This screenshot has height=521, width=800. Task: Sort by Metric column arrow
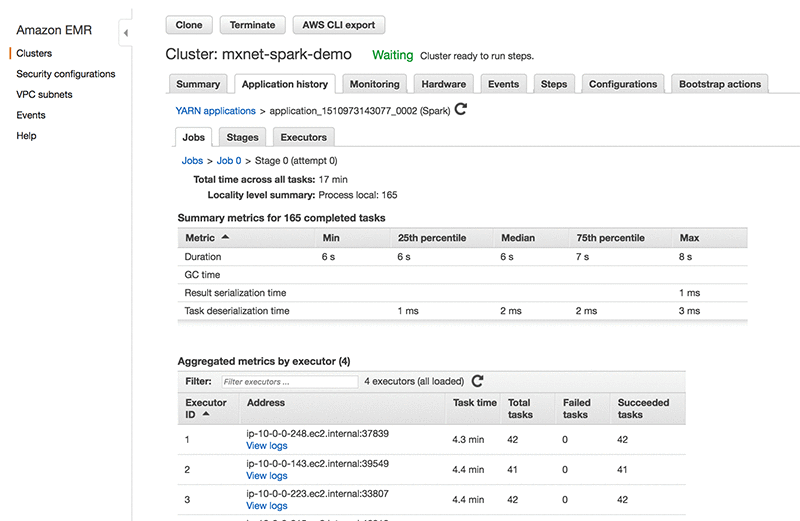pos(225,238)
